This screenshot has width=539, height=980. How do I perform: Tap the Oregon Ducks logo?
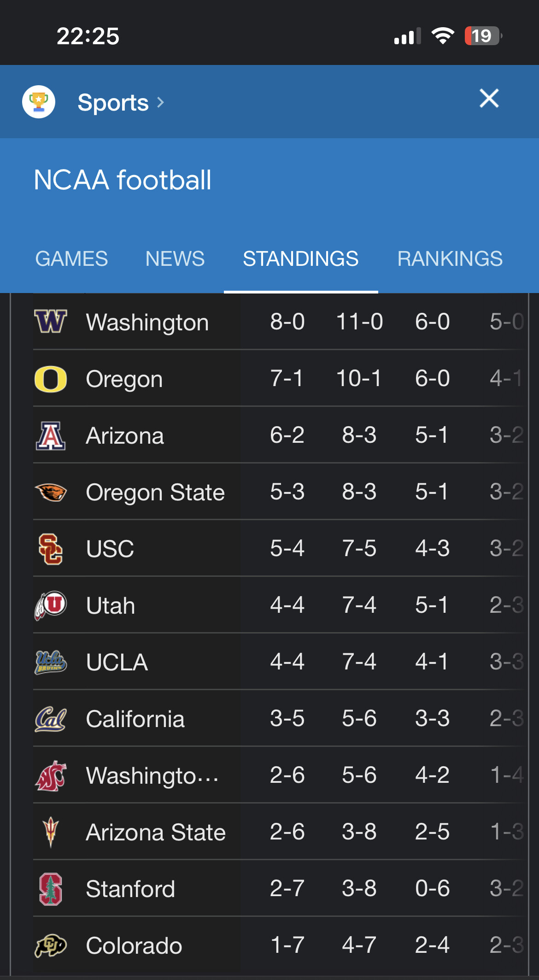point(51,379)
